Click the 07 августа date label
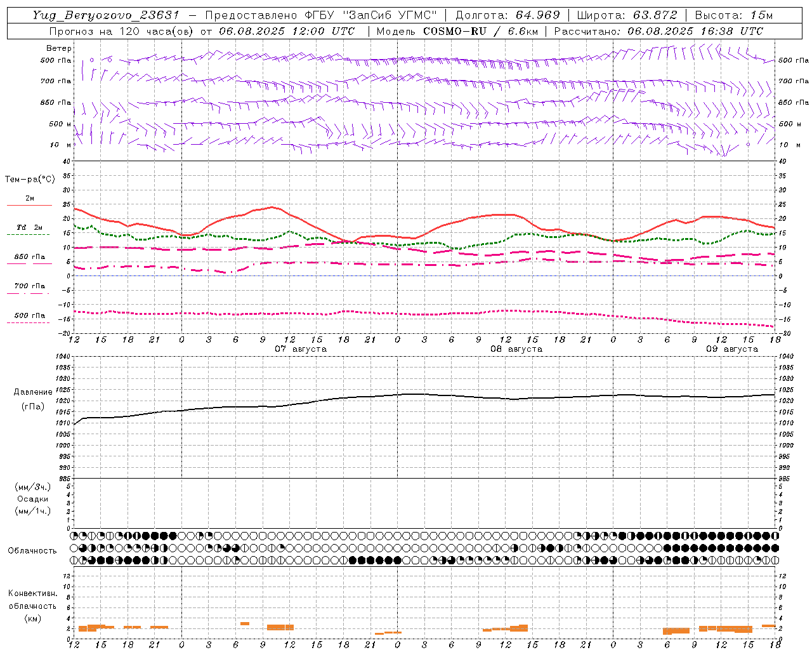 tap(301, 349)
